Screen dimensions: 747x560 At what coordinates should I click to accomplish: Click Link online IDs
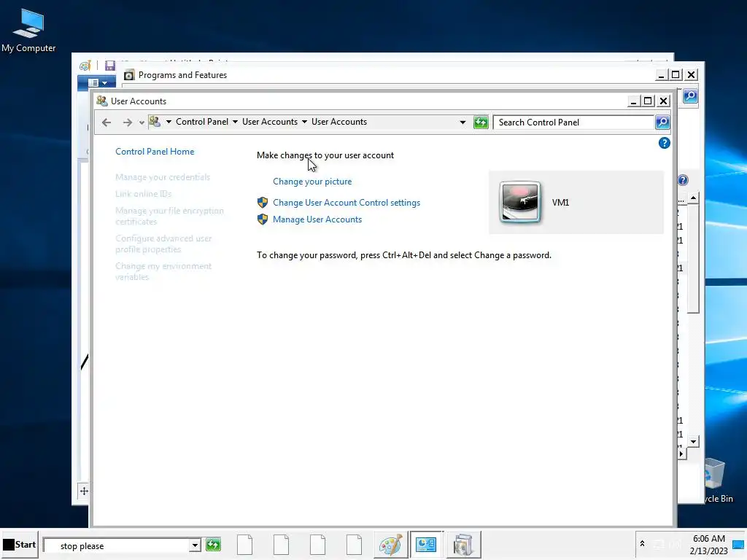(x=144, y=194)
